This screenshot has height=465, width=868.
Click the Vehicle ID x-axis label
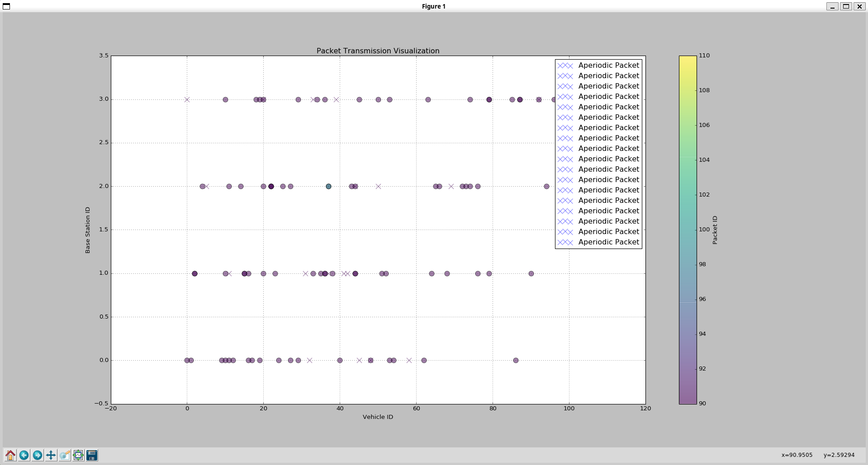tap(378, 417)
